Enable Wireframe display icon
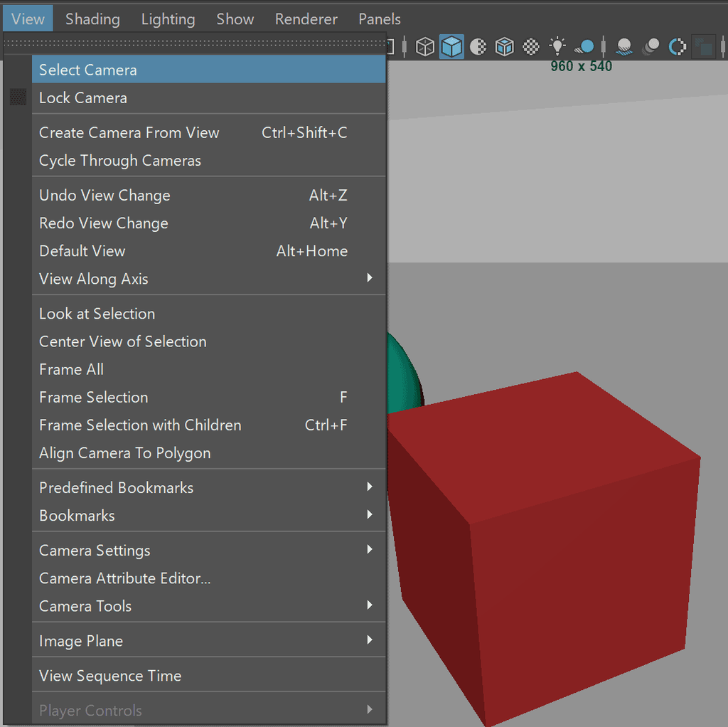 pos(424,46)
